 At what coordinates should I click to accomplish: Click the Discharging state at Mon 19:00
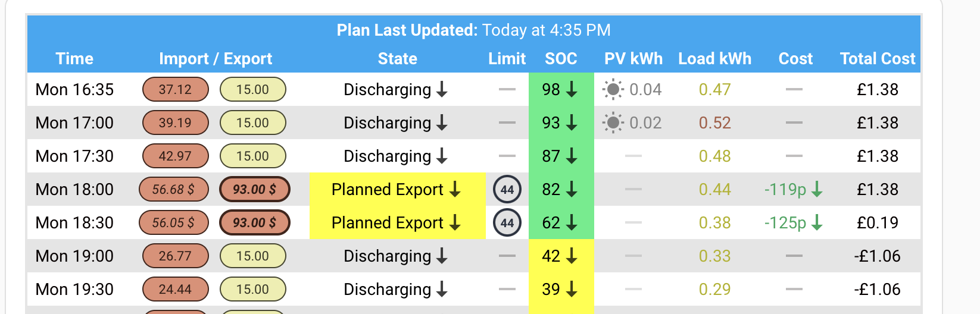click(x=395, y=256)
